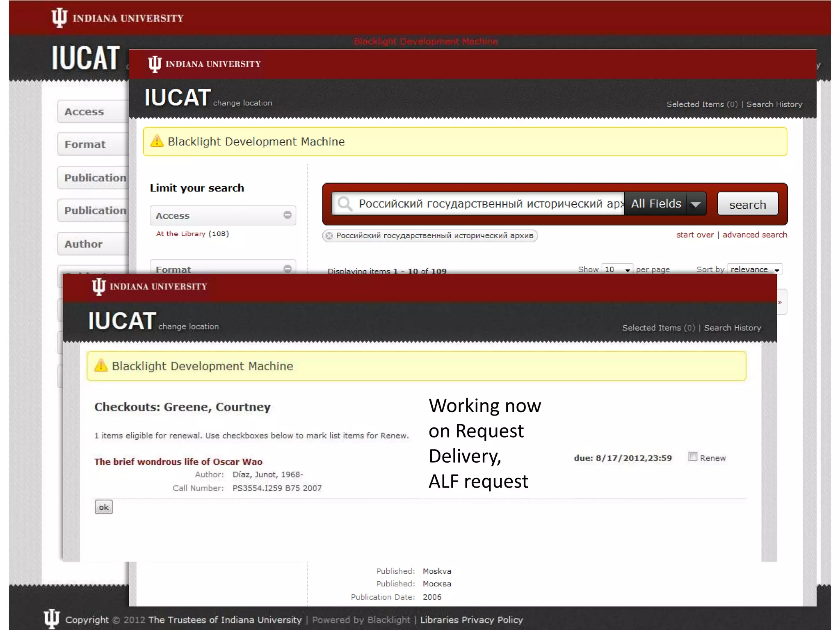Expand the Author facet in the back window
Screen dimensions: 840x630
point(93,244)
